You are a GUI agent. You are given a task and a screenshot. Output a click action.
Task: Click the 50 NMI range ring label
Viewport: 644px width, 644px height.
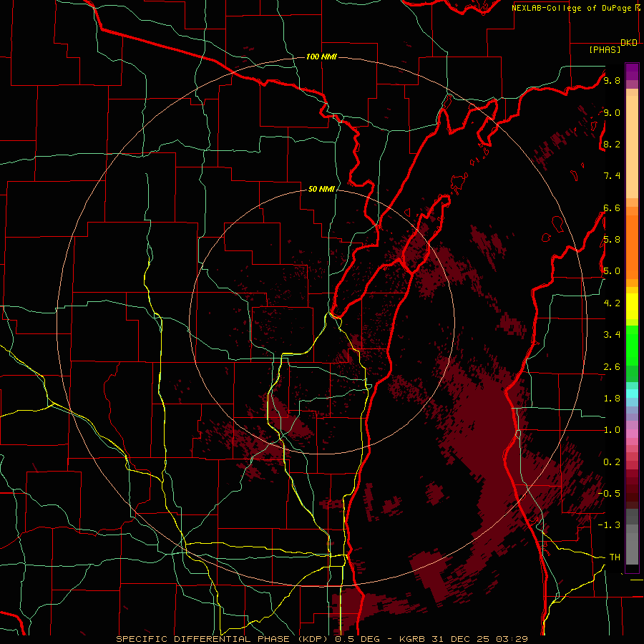click(x=321, y=189)
